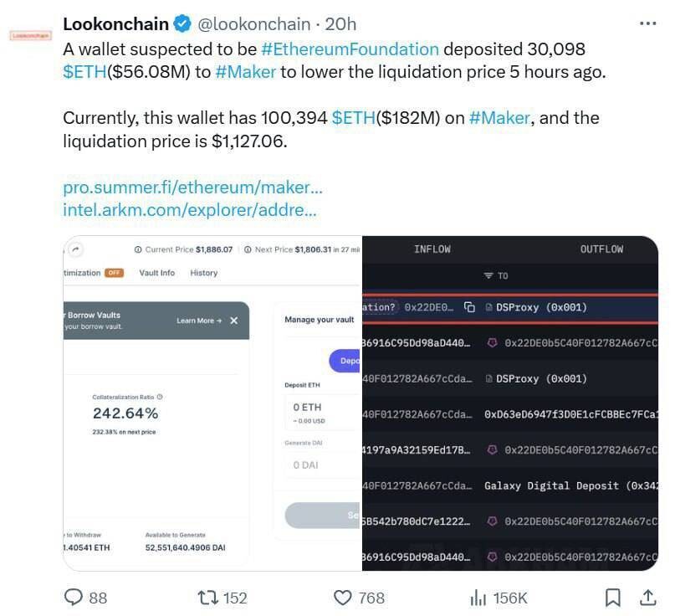Viewport: 675px width, 616px height.
Task: Open the pro.summer.fi link
Action: (192, 187)
